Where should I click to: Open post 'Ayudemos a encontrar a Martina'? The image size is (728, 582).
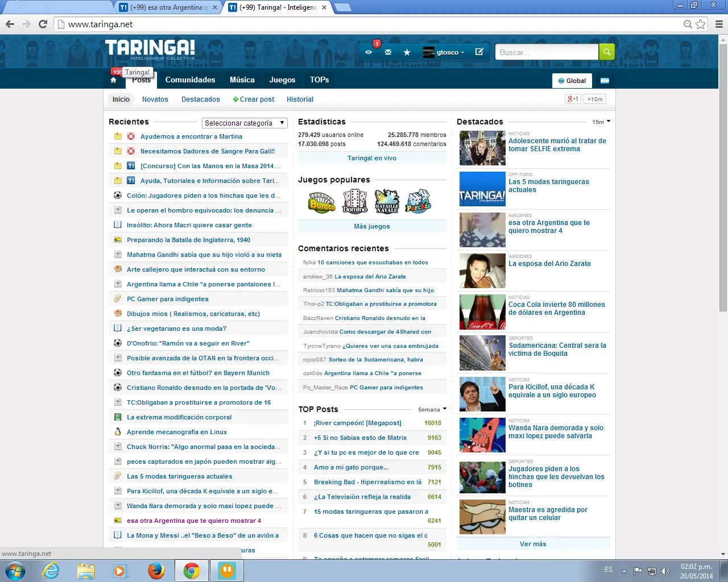191,136
